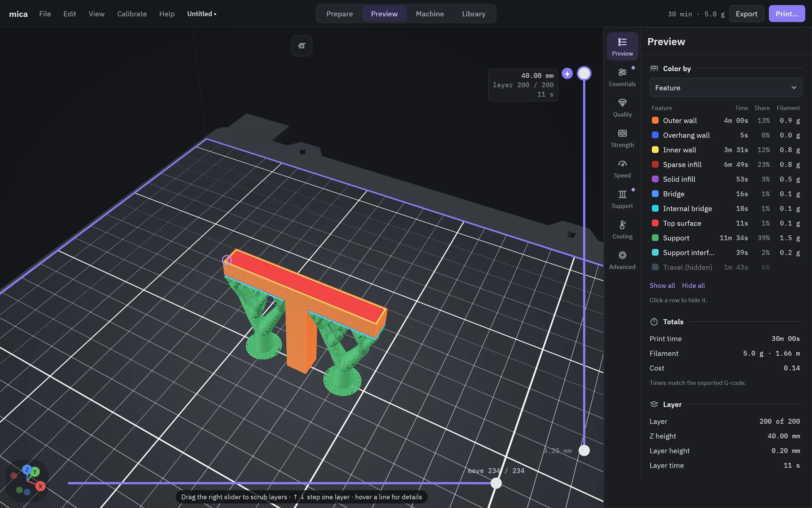Screen dimensions: 812x508
Task: Click the Untitled document title
Action: coord(202,14)
